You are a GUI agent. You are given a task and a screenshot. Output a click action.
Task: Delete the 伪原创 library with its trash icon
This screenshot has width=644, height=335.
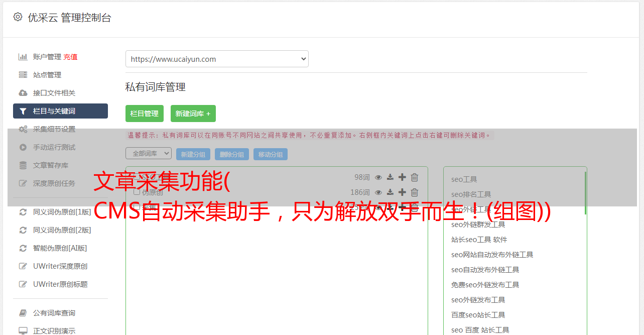[x=415, y=192]
